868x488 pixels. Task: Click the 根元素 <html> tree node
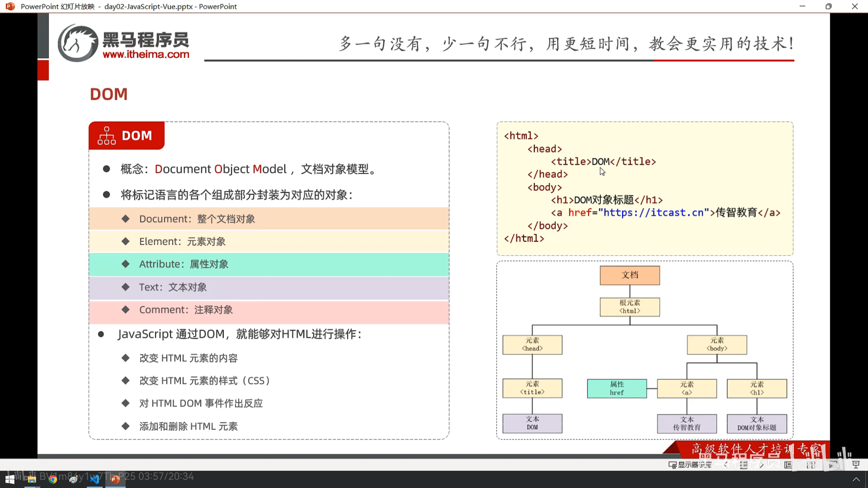(630, 307)
